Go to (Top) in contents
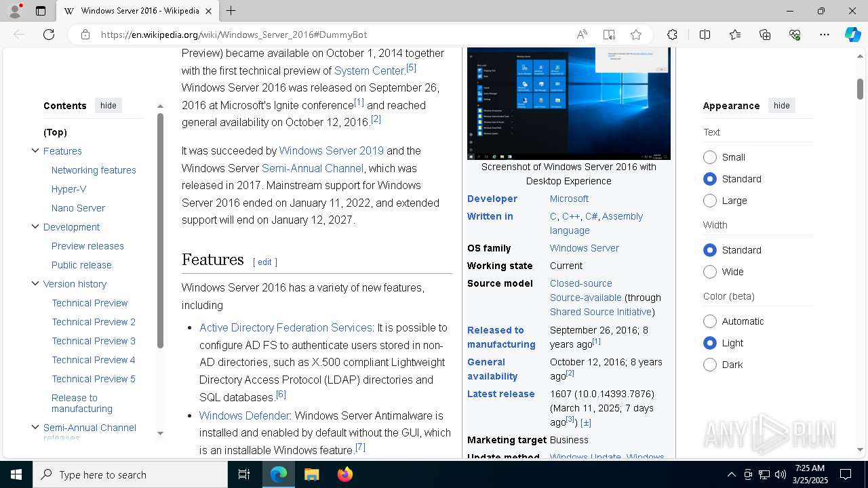The image size is (868, 488). tap(55, 132)
